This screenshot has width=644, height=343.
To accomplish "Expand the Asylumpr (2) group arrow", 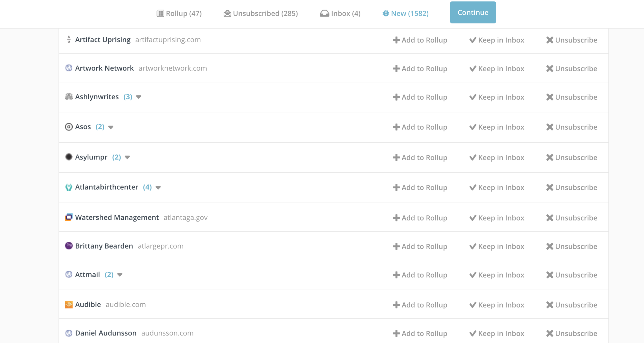I will (127, 157).
